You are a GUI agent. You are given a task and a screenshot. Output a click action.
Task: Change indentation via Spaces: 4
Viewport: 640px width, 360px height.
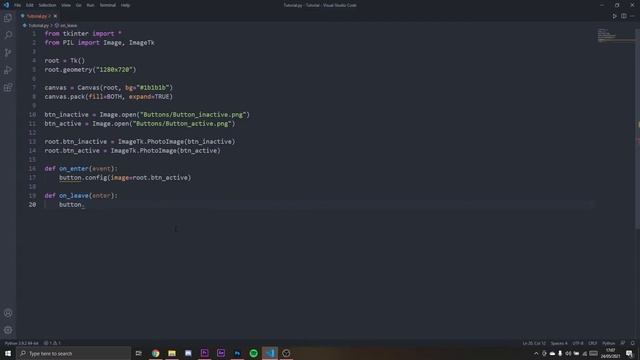(559, 343)
